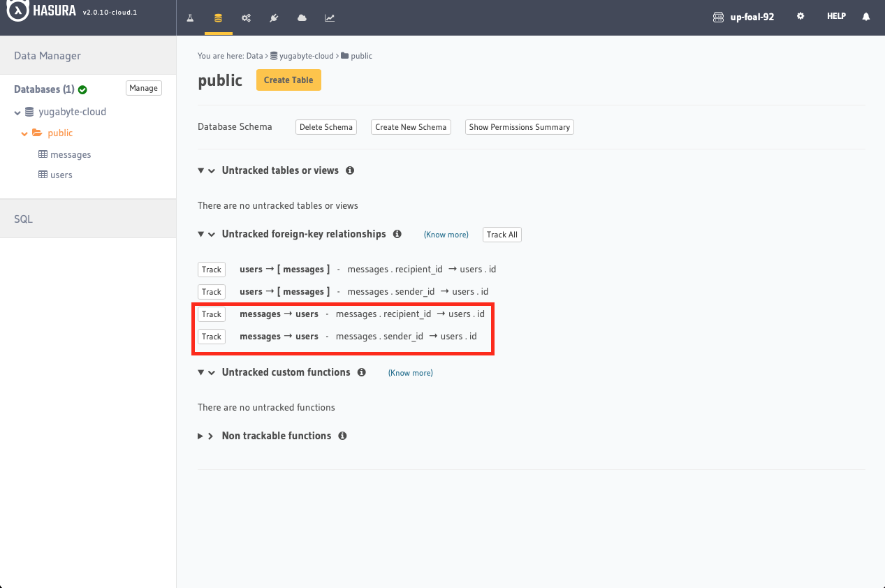Open the SQL section in sidebar
This screenshot has width=885, height=588.
[x=23, y=219]
